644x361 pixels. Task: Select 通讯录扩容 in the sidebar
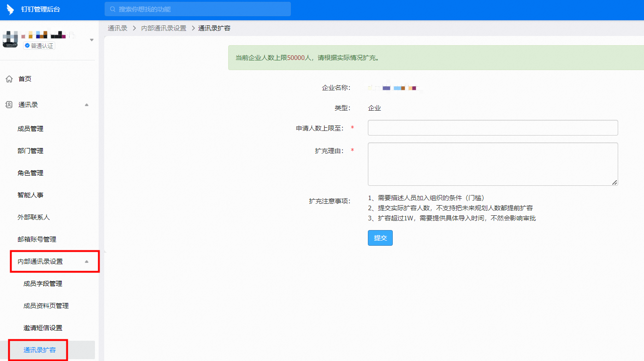click(40, 350)
